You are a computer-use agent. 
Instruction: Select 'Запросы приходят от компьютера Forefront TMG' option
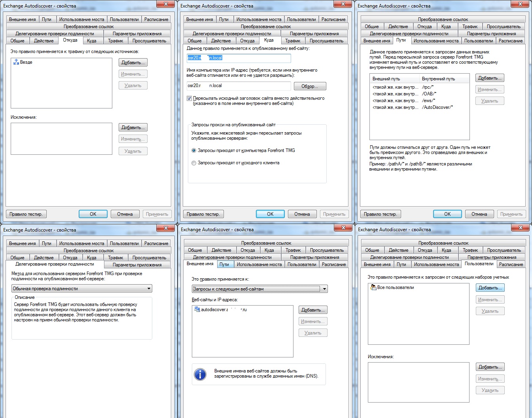tap(194, 150)
